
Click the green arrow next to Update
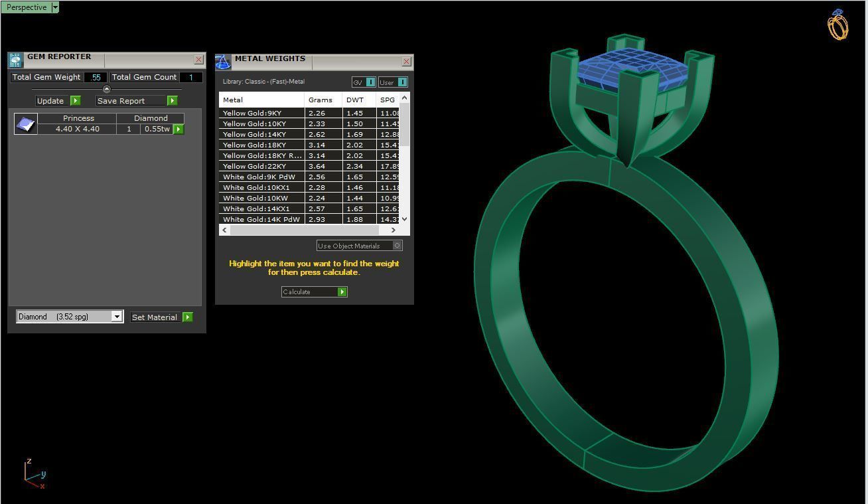pyautogui.click(x=75, y=101)
